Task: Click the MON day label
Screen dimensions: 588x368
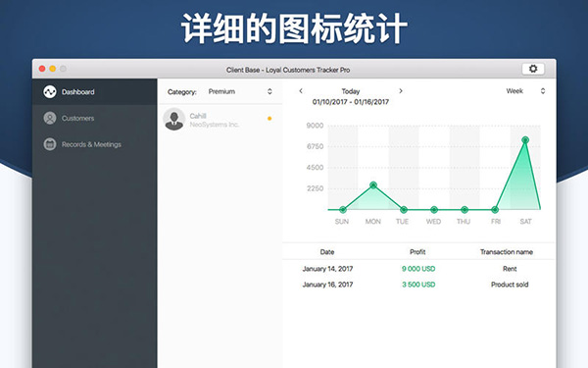Action: coord(373,222)
